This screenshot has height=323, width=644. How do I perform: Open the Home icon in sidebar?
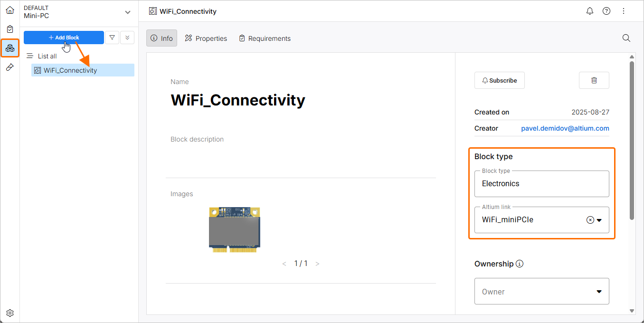point(10,10)
